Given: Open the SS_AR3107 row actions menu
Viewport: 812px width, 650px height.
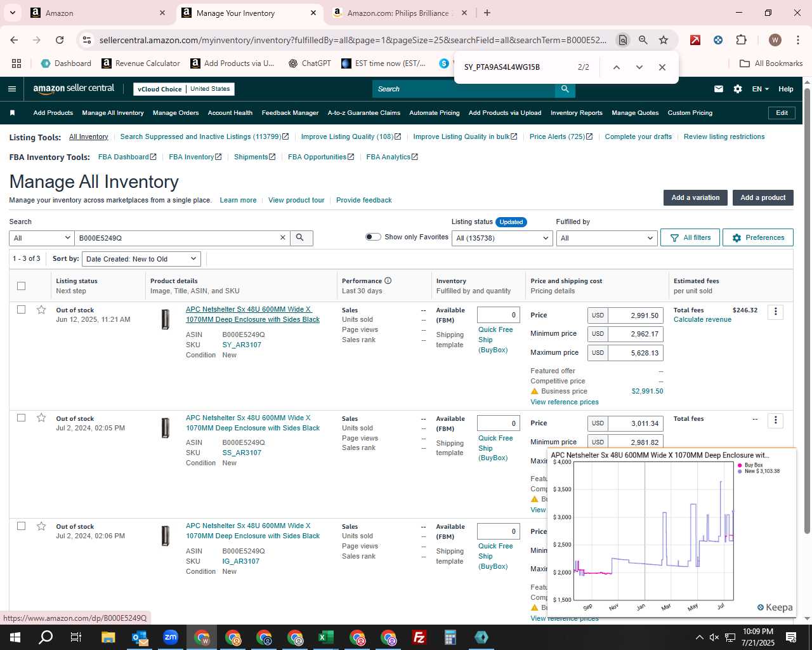Looking at the screenshot, I should [775, 420].
